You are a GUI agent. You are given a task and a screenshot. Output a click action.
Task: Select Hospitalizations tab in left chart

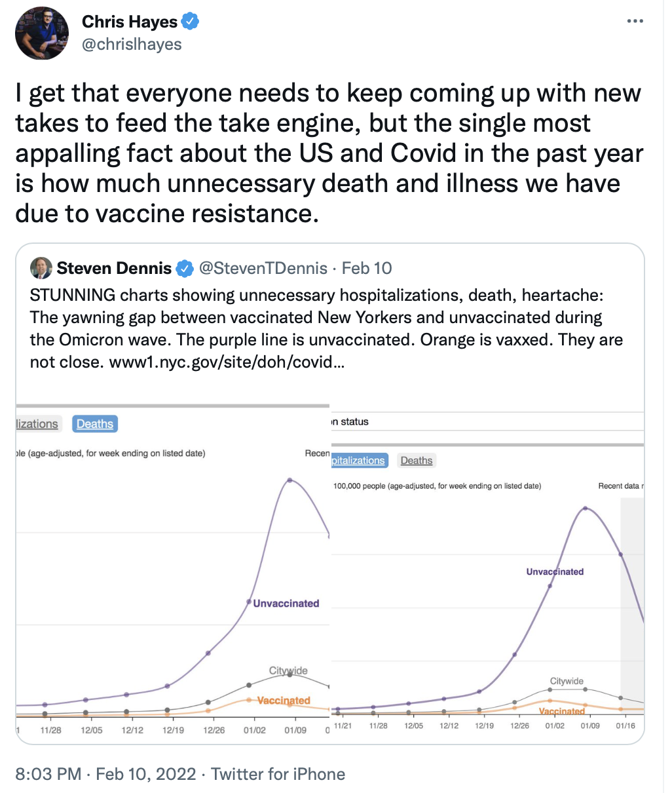pyautogui.click(x=37, y=424)
